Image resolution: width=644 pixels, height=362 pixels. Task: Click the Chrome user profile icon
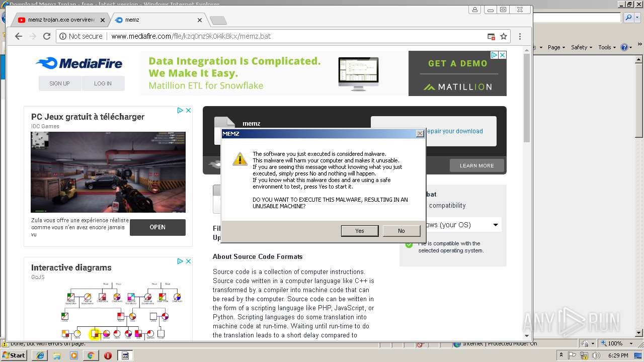click(x=475, y=10)
